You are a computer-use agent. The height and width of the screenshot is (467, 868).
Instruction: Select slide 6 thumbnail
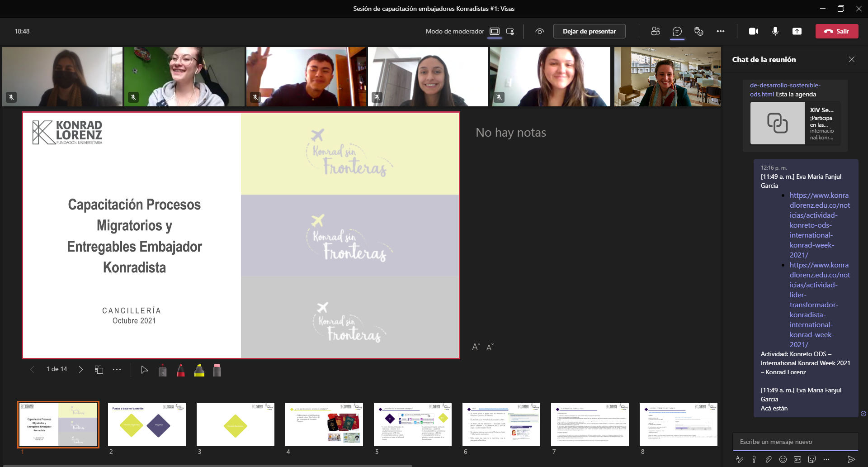tap(501, 424)
